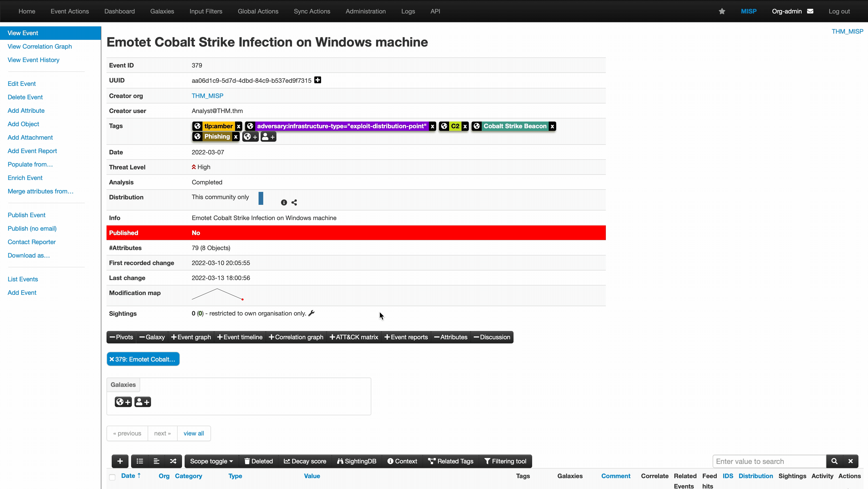Image resolution: width=868 pixels, height=489 pixels.
Task: Open THM_MISP creator org link
Action: click(x=208, y=96)
